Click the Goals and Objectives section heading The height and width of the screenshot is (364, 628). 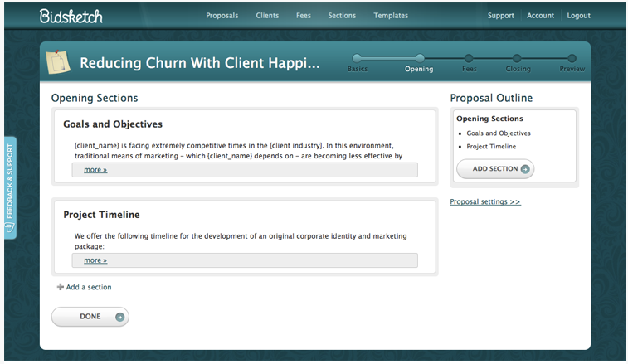[113, 124]
